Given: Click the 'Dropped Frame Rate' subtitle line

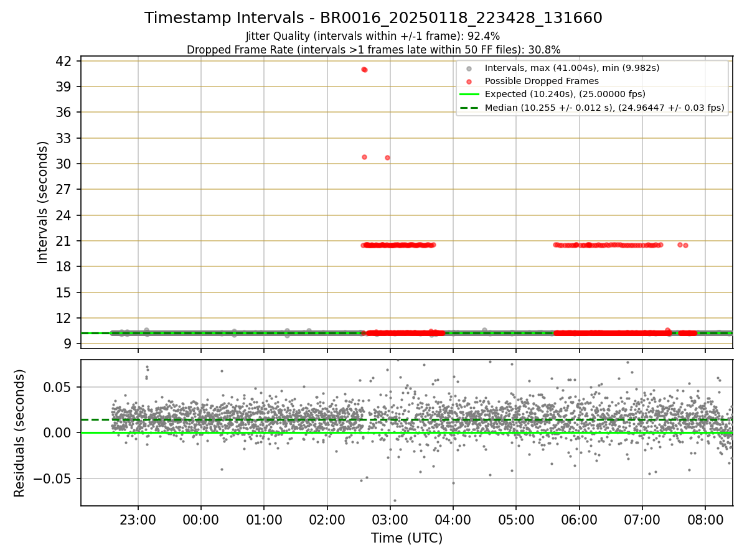Looking at the screenshot, I should 374,50.
